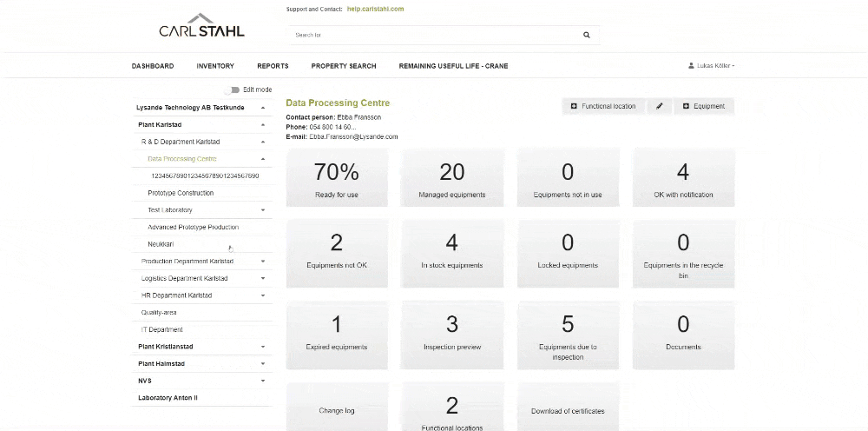Click the pencil edit icon
The width and height of the screenshot is (868, 431).
coord(660,106)
